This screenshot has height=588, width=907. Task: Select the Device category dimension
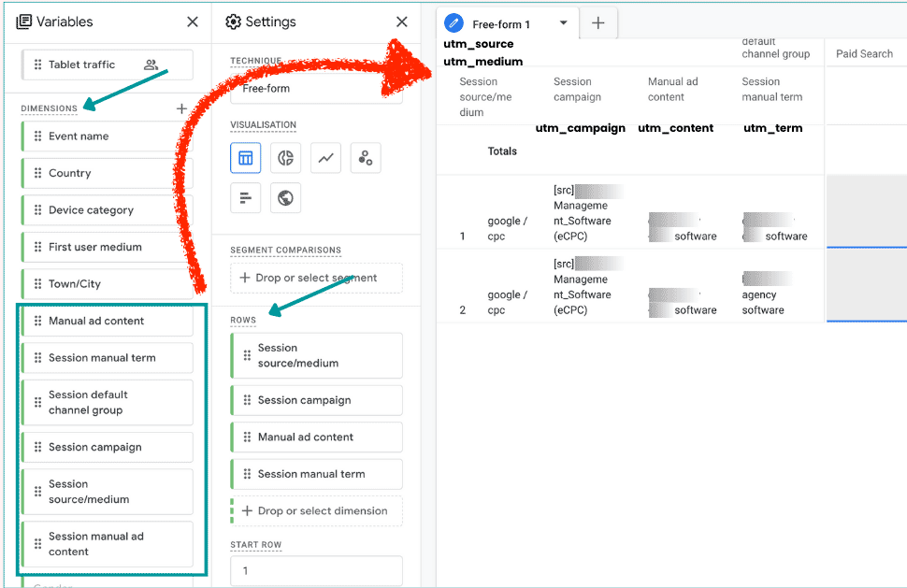tap(108, 210)
